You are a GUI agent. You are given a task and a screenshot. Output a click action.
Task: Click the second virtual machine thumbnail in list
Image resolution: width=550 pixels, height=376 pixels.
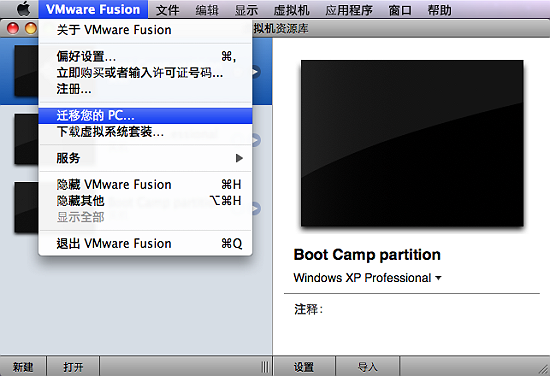[26, 139]
